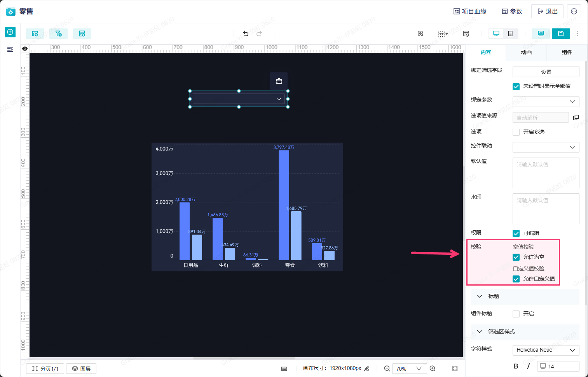This screenshot has width=588, height=377.
Task: Click the add component plus icon
Action: (10, 32)
